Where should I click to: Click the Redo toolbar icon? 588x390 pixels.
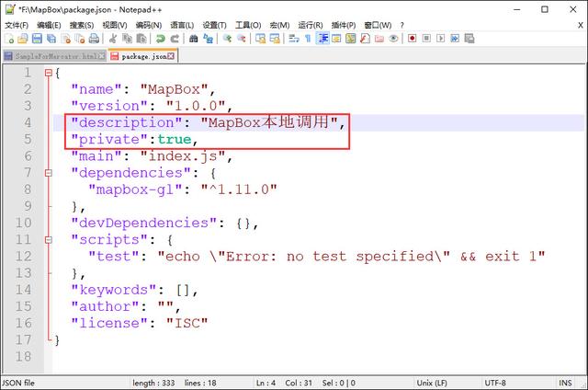(x=175, y=39)
